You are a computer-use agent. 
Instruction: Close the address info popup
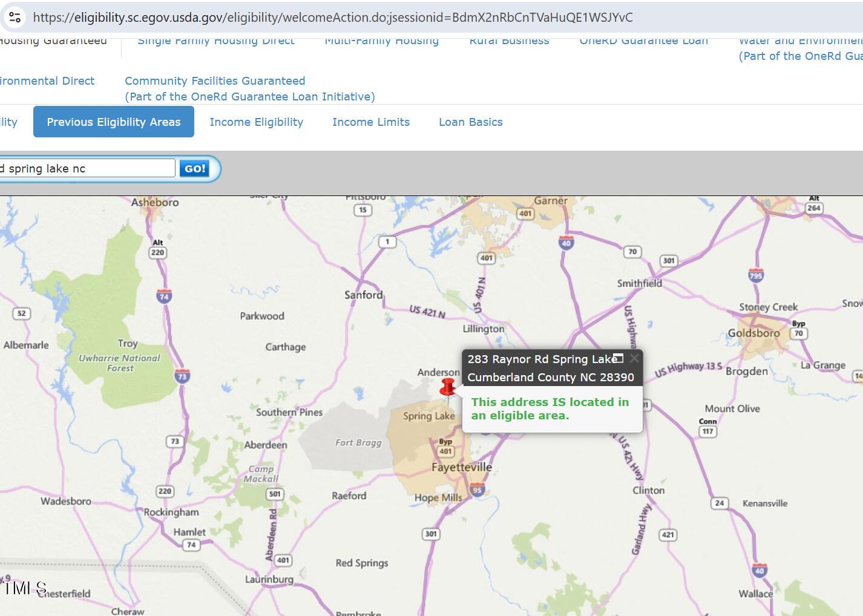(634, 358)
